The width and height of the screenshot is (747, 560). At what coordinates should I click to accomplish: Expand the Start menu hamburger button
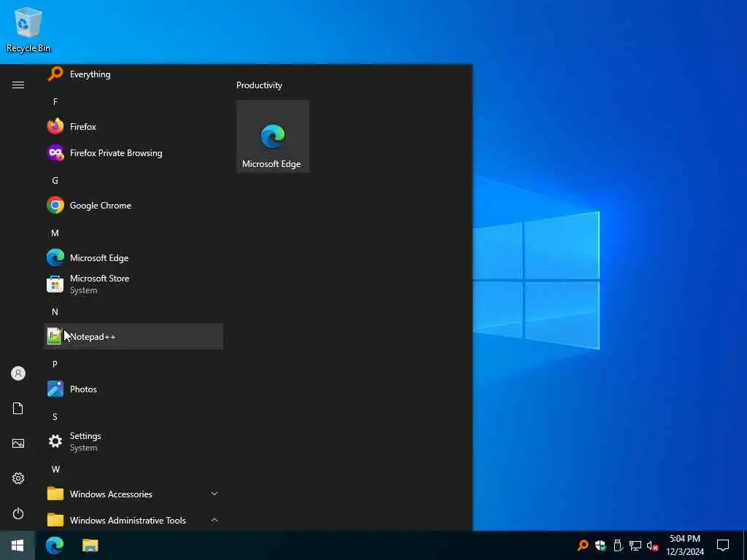tap(18, 85)
